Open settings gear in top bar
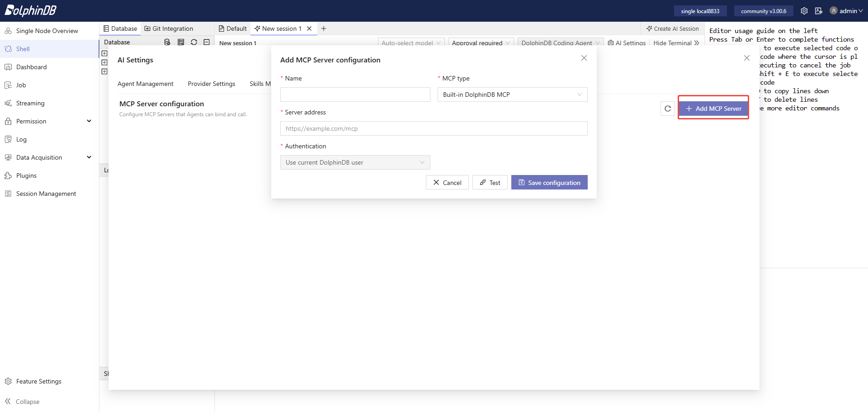Viewport: 868px width, 412px height. 804,11
